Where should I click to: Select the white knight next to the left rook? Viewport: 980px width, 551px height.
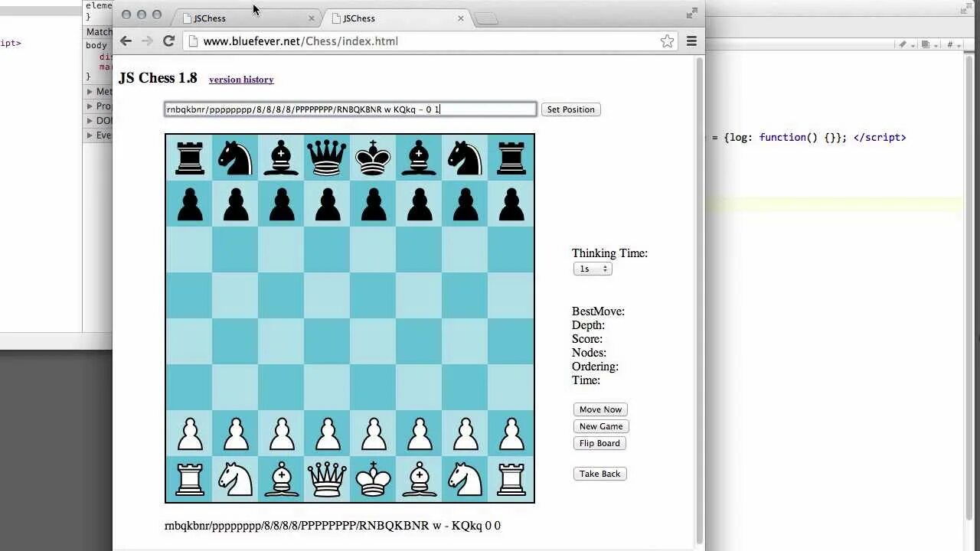click(235, 479)
